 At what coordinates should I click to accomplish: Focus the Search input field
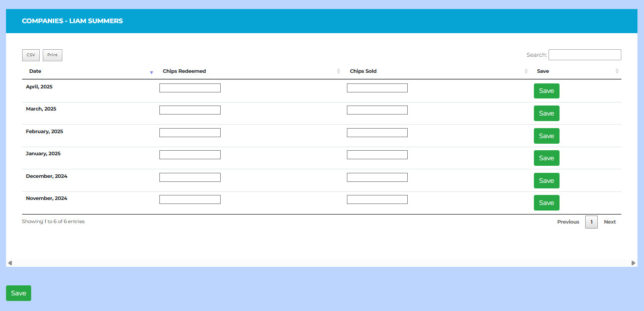point(584,55)
